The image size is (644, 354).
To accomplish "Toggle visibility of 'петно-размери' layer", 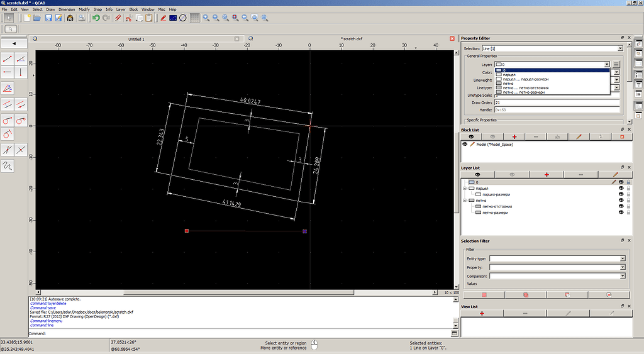I will 621,213.
